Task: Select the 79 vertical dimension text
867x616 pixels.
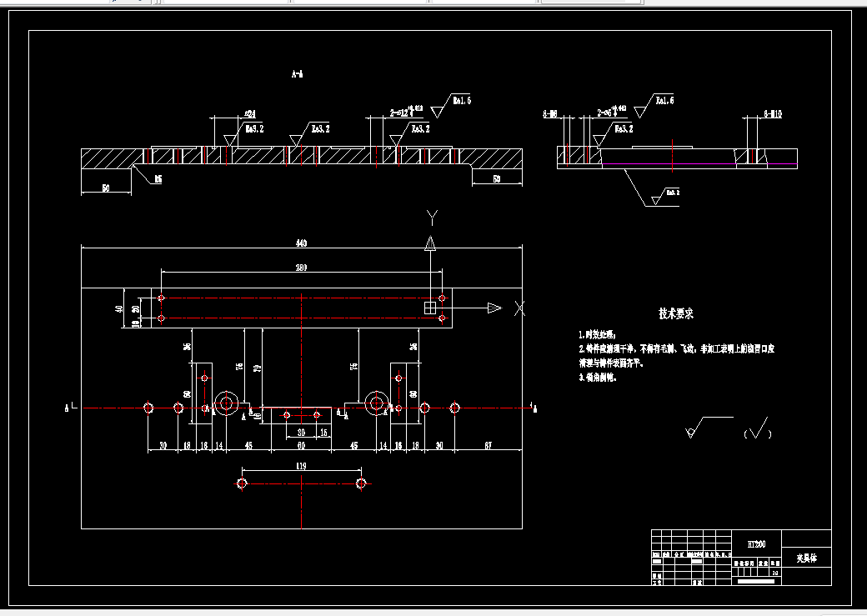Action: (x=257, y=367)
